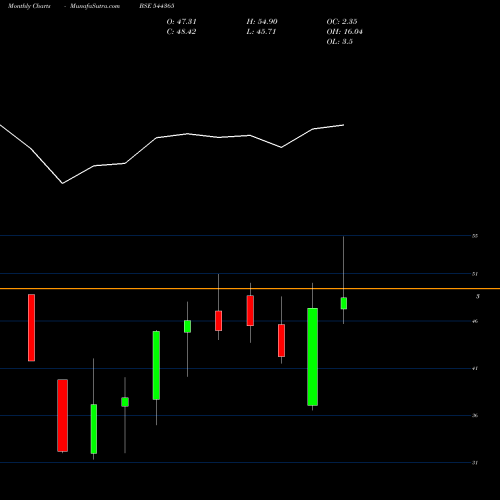The width and height of the screenshot is (500, 500).
Task: Select the close value "C: 48.42"
Action: [181, 32]
